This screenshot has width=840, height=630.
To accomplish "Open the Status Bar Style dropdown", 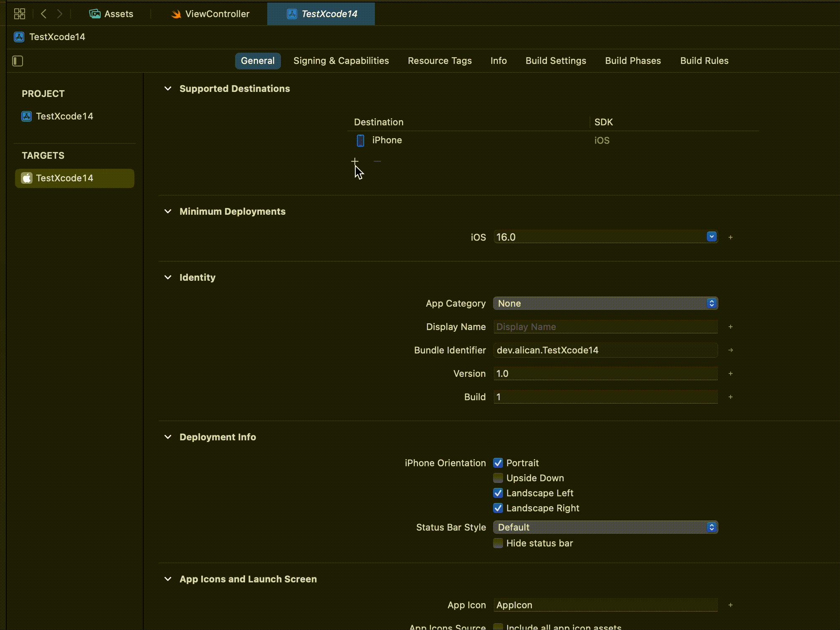I will [606, 527].
